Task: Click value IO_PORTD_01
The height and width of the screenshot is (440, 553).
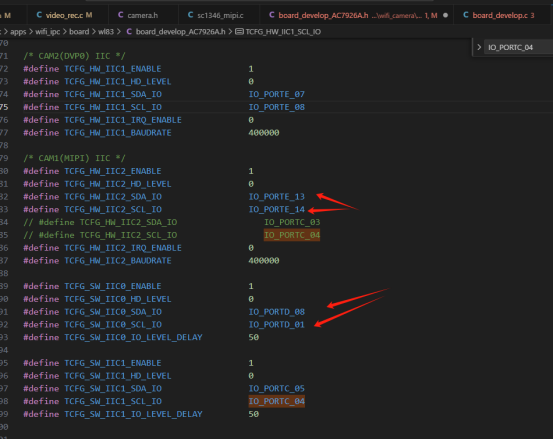Action: pos(276,325)
